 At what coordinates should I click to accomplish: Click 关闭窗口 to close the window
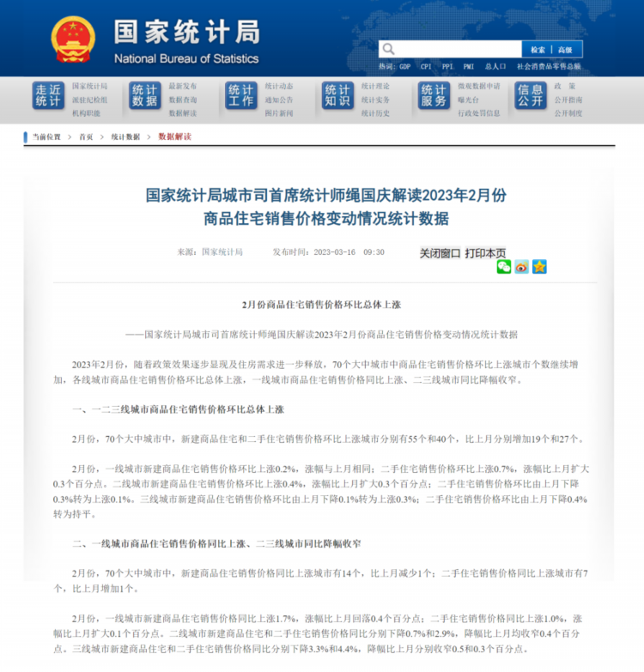[x=440, y=253]
